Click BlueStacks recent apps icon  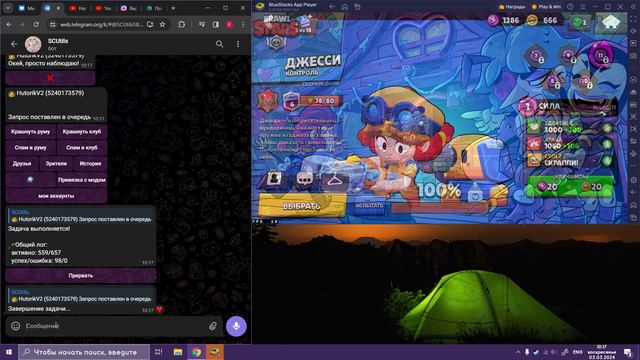(x=357, y=7)
